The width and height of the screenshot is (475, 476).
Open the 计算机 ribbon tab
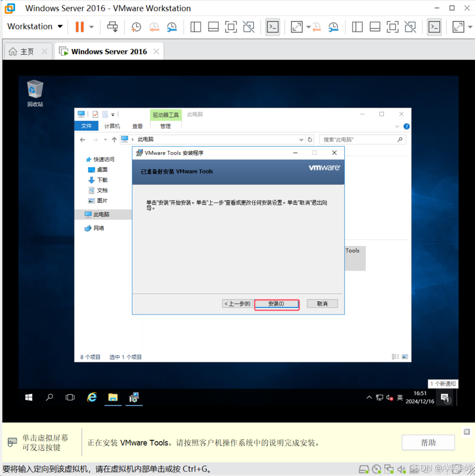pos(112,126)
